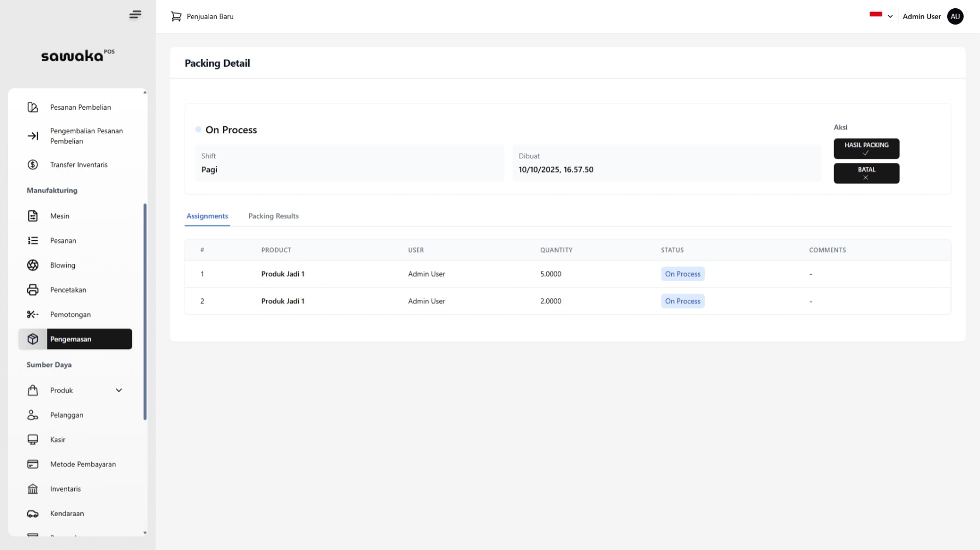This screenshot has height=550, width=980.
Task: Collapse the sidebar with hamburger icon
Action: pyautogui.click(x=135, y=15)
